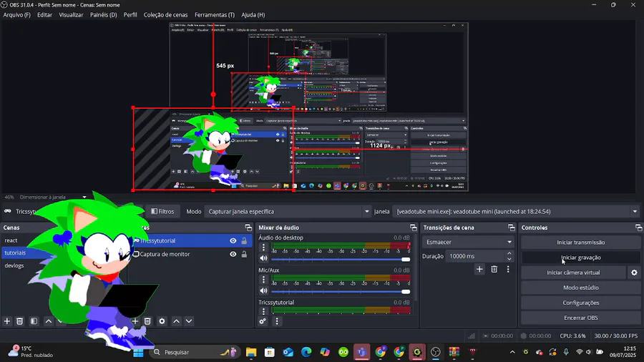Image resolution: width=644 pixels, height=362 pixels.
Task: Open Visualizar menu
Action: pos(71,15)
